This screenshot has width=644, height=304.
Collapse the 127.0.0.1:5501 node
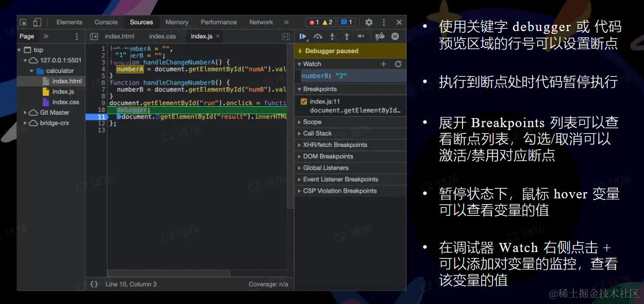(x=25, y=60)
